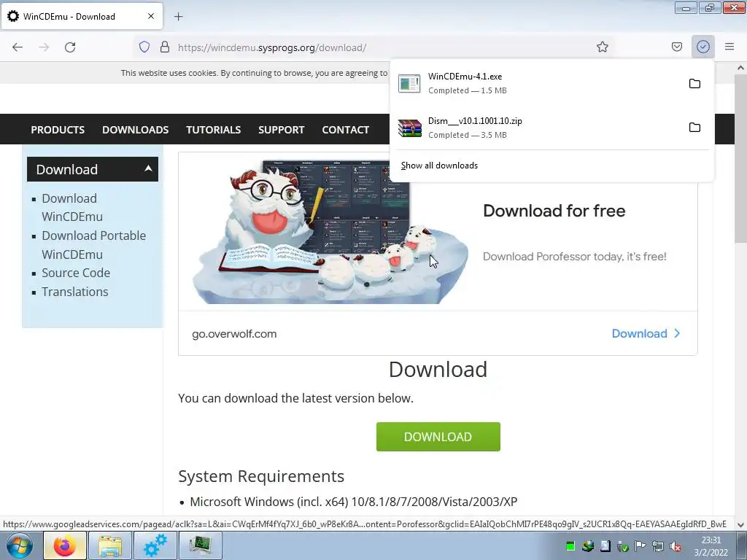Open the DOWNLOADS menu

coord(135,130)
